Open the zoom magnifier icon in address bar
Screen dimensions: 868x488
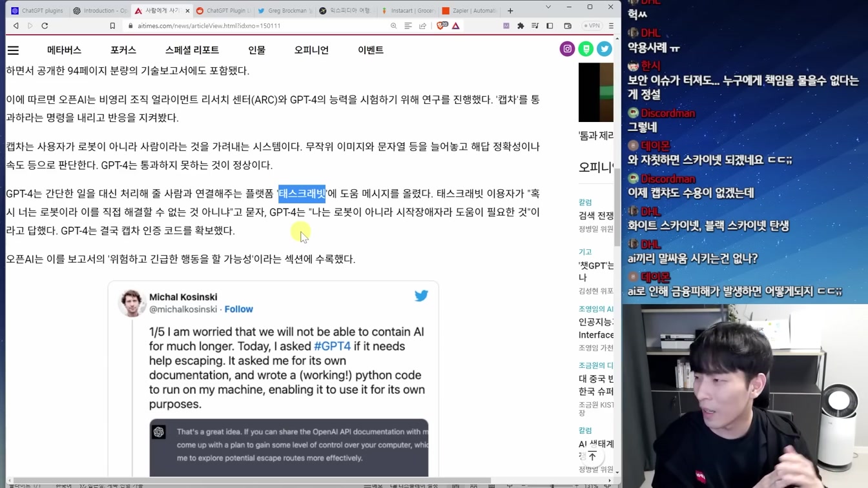(x=393, y=26)
